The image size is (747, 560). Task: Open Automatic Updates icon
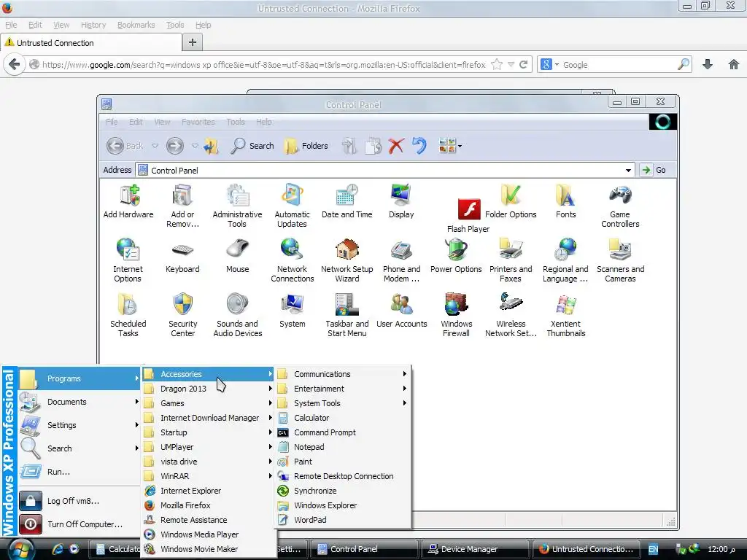click(292, 206)
